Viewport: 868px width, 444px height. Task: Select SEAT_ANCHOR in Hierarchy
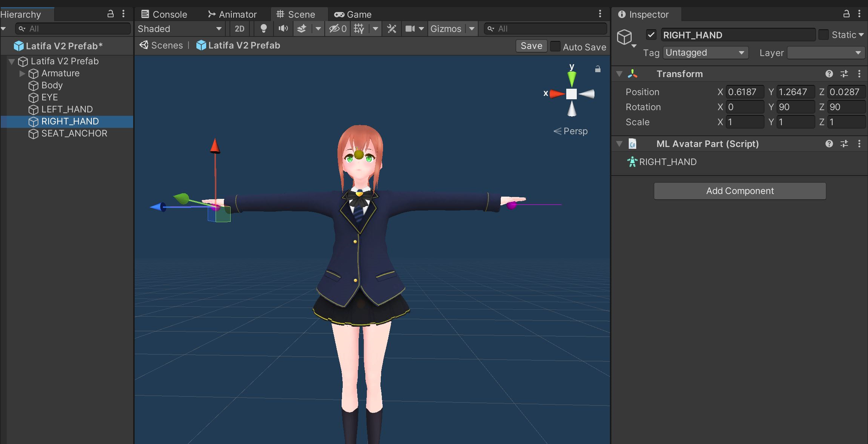[74, 133]
